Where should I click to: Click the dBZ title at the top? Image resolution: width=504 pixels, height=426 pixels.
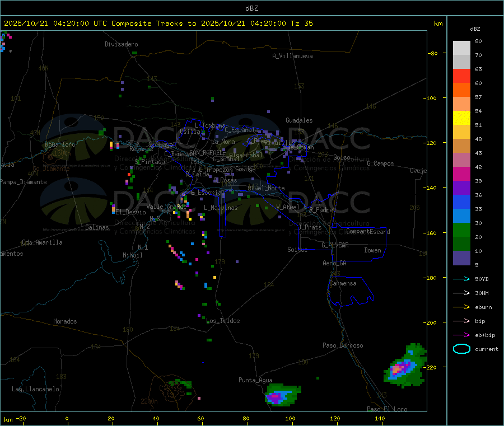[251, 8]
